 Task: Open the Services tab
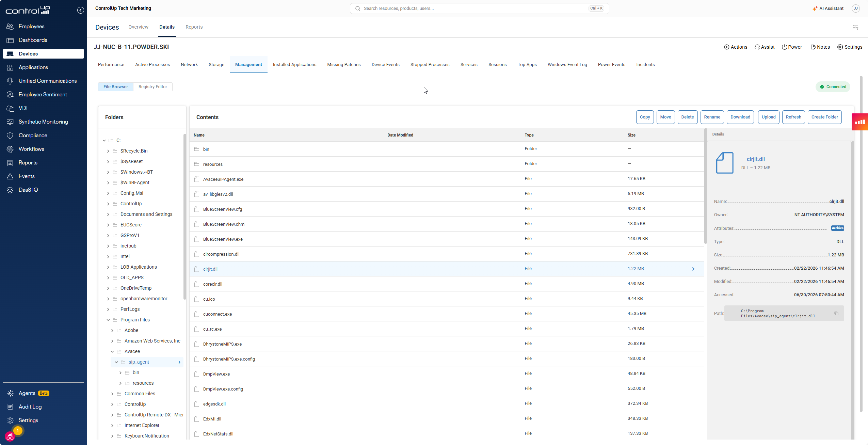(x=469, y=65)
